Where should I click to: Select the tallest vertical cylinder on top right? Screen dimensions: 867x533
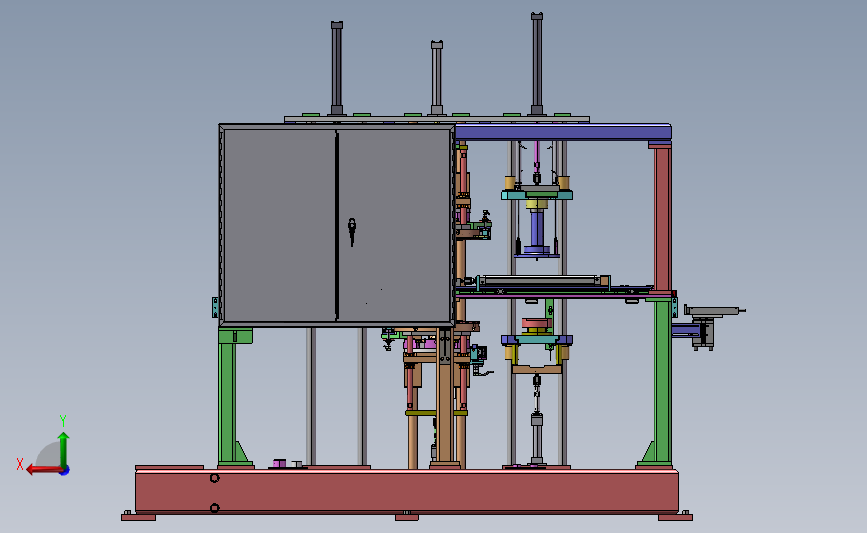[x=536, y=64]
